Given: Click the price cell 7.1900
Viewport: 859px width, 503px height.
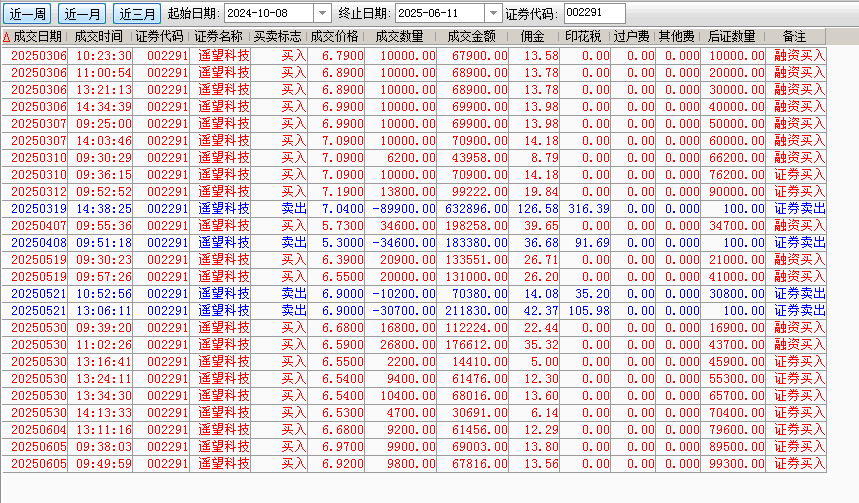Looking at the screenshot, I should pyautogui.click(x=342, y=192).
